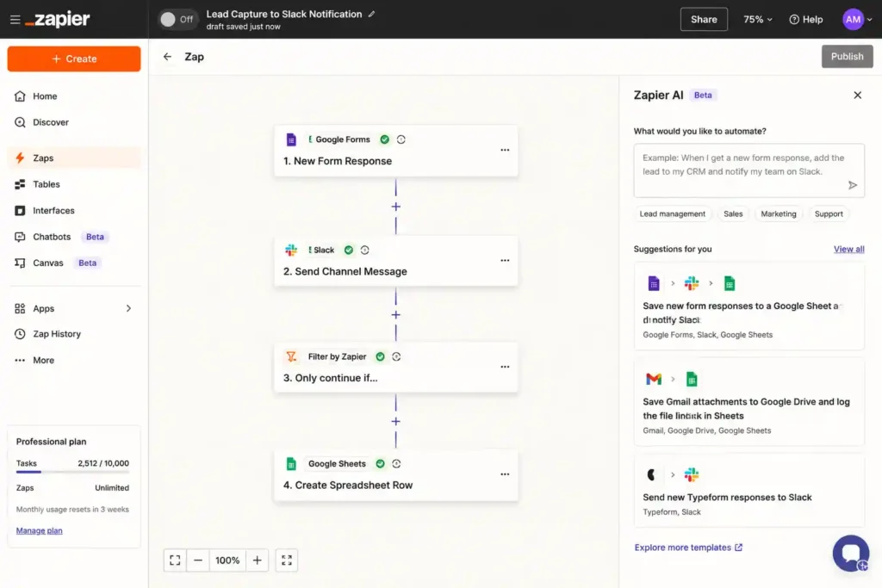Go to Home in the sidebar
Screen dimensions: 882x588
74,96
